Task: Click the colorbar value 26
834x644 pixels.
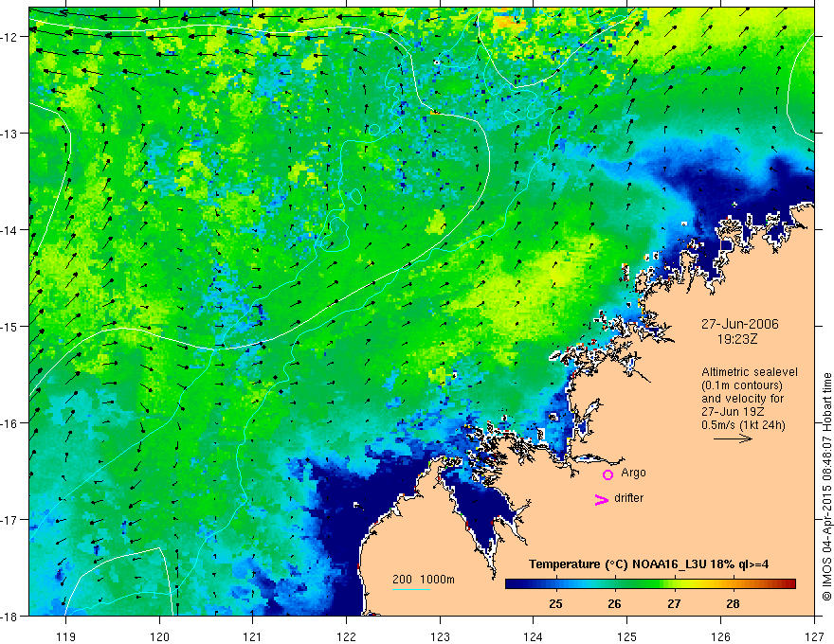Action: (614, 603)
